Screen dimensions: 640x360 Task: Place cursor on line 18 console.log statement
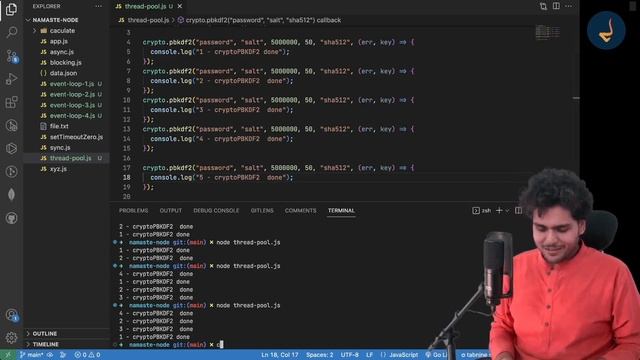[222, 178]
